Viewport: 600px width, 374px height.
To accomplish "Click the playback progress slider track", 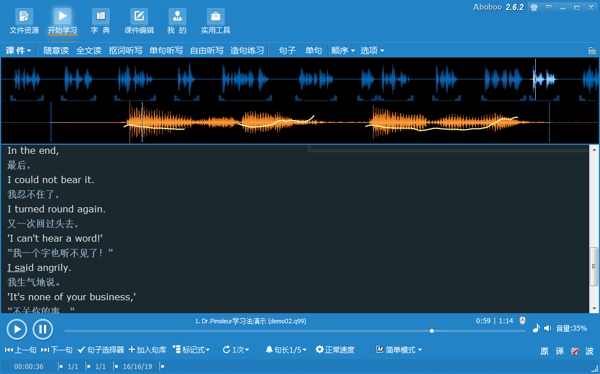I will [x=295, y=331].
